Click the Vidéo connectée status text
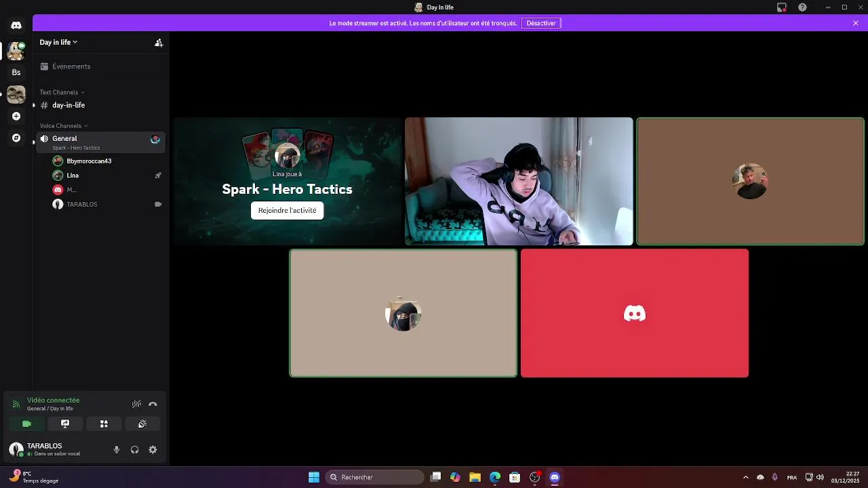Image resolution: width=868 pixels, height=488 pixels. pyautogui.click(x=53, y=401)
